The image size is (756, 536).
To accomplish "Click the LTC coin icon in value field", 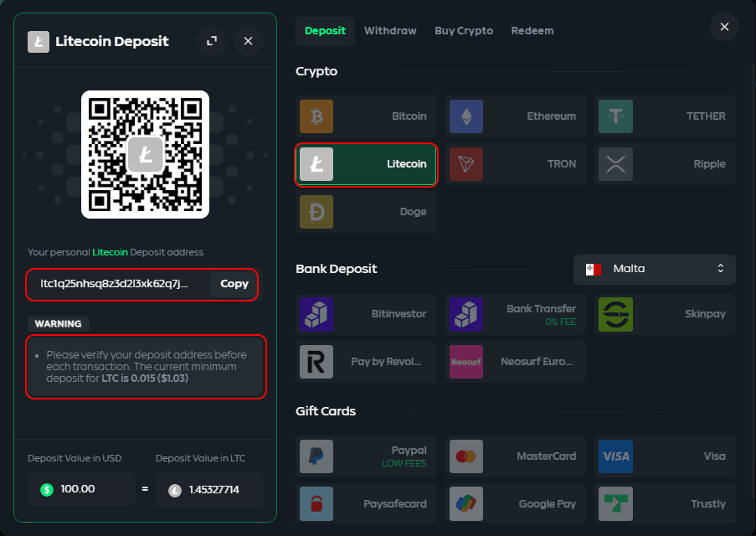I will [x=174, y=490].
